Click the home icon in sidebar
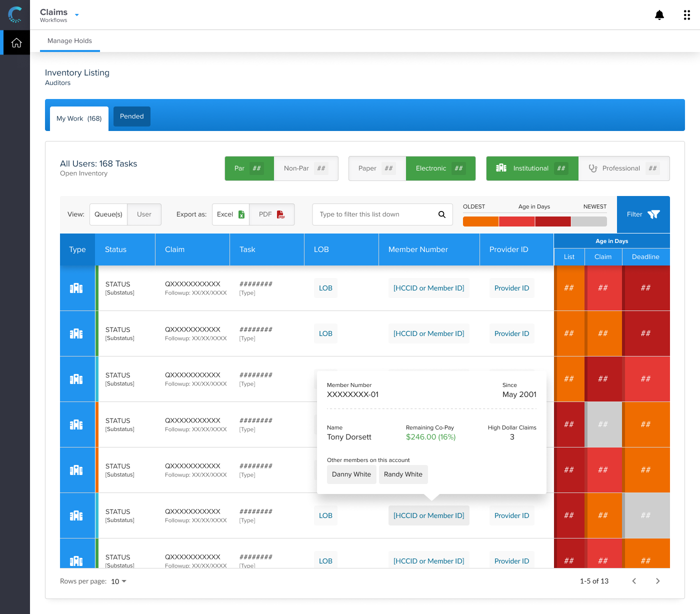 coord(16,42)
